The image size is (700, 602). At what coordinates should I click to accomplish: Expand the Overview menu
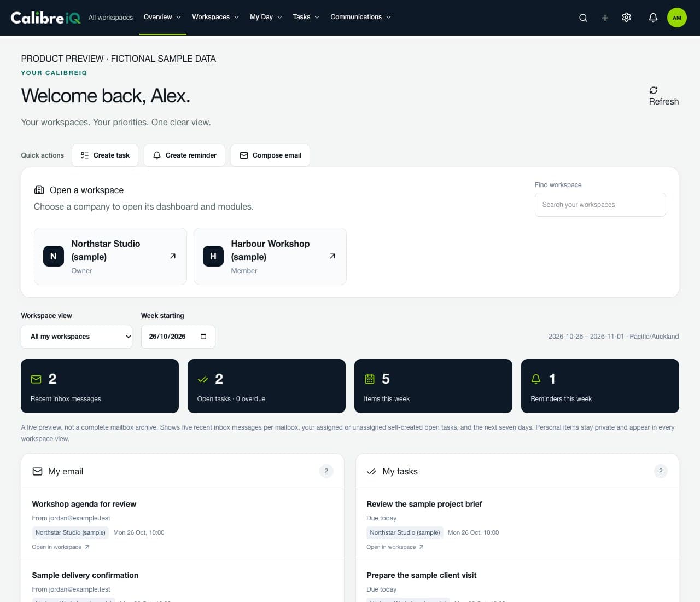(x=162, y=17)
